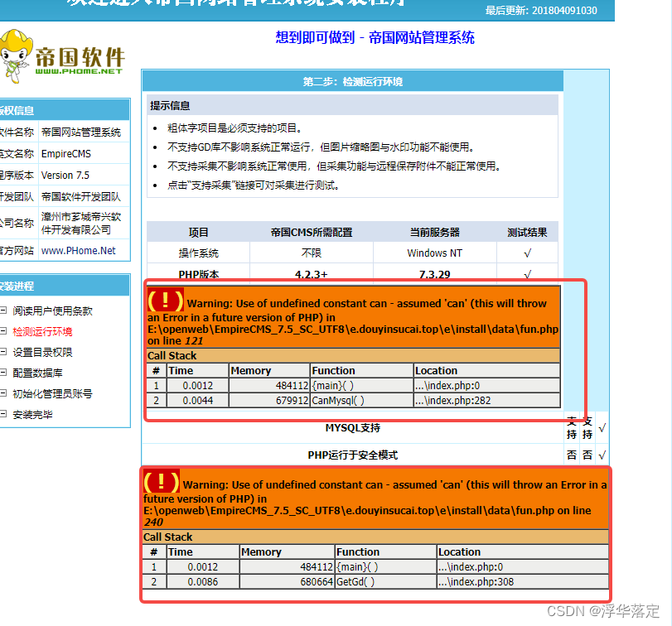Select the 阅读用户使用条款 install step

pos(52,311)
